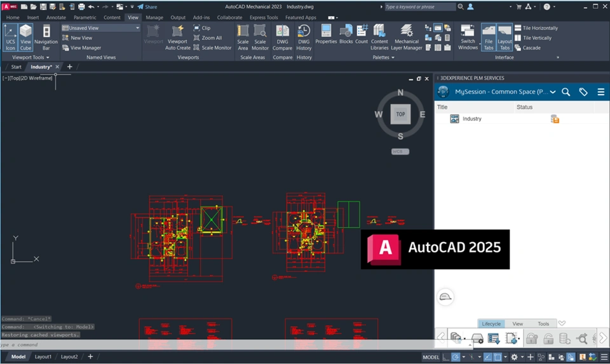Open the View Manager
Image resolution: width=610 pixels, height=364 pixels.
[x=82, y=48]
